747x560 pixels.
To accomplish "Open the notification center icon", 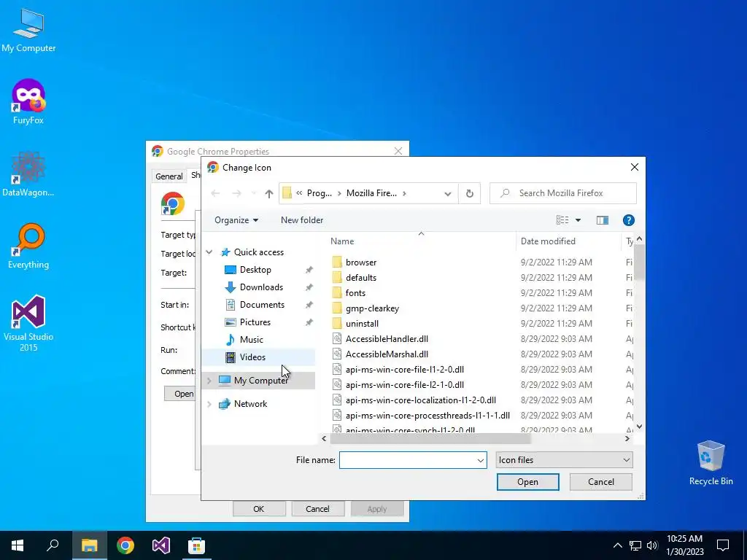I will tap(723, 545).
